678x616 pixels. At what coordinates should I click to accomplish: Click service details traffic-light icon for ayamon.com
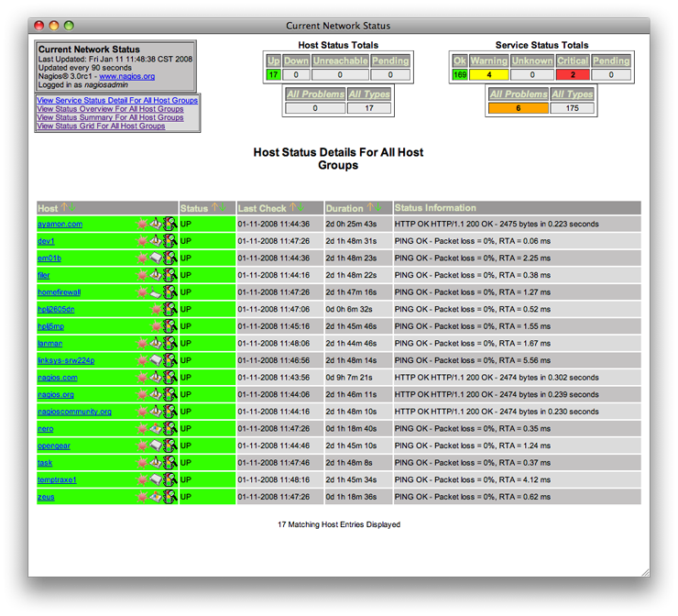tap(170, 224)
